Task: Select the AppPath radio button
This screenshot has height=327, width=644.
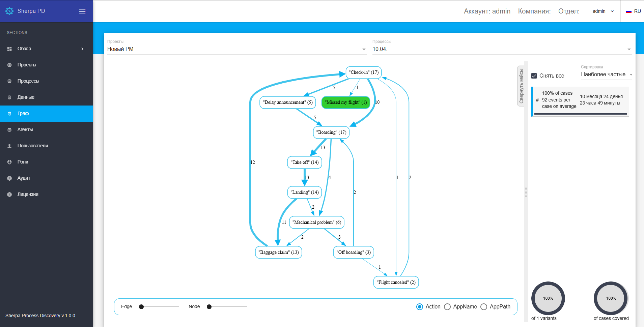Action: coord(484,307)
